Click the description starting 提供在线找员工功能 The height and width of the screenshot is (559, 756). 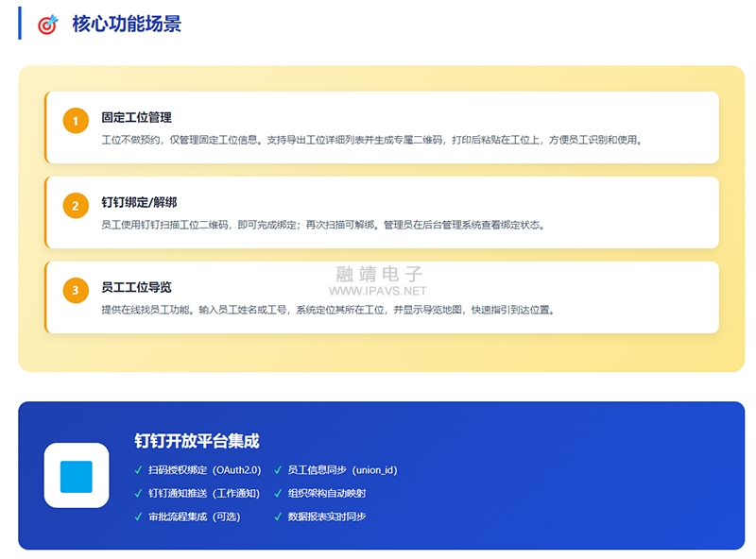pyautogui.click(x=328, y=310)
